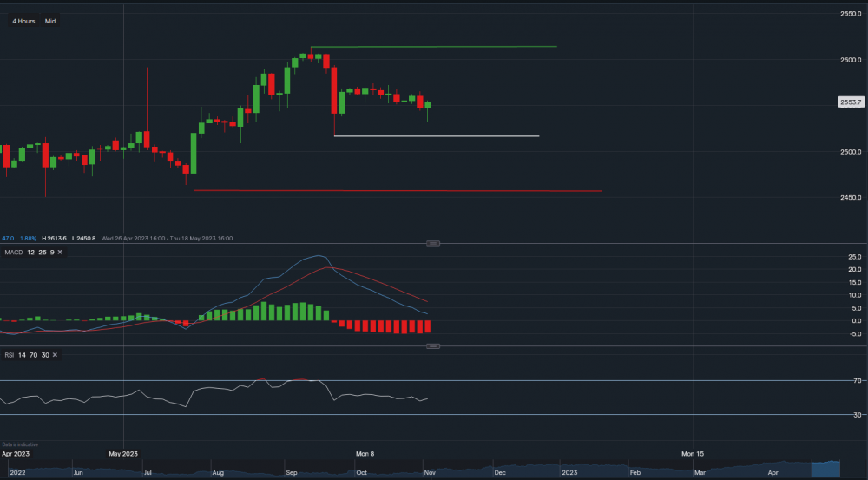Click the MACD indicator label
Viewport: 868px width, 480px height.
tap(13, 252)
